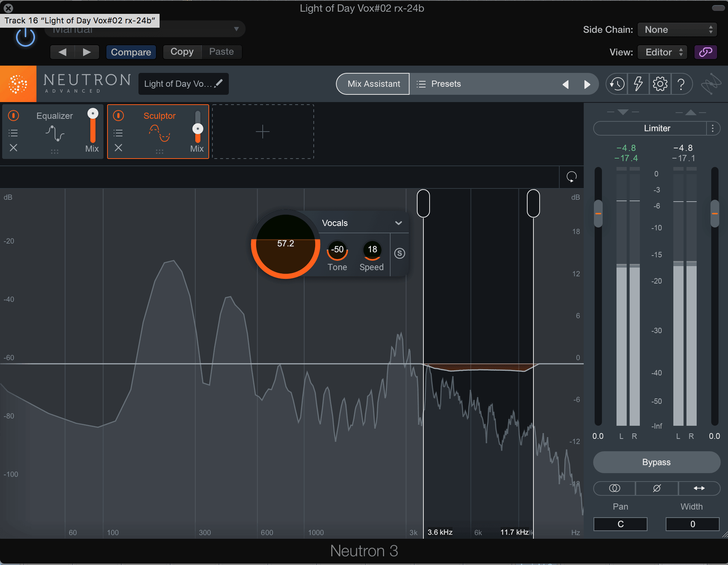Click the input gain value 0.0
Viewport: 728px width, 565px height.
tap(598, 436)
